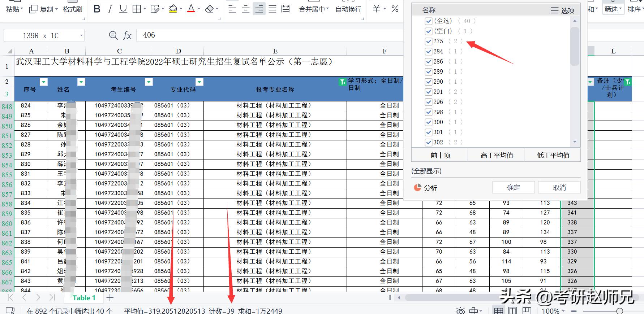Center text horizontally
The height and width of the screenshot is (314, 644).
pyautogui.click(x=246, y=9)
